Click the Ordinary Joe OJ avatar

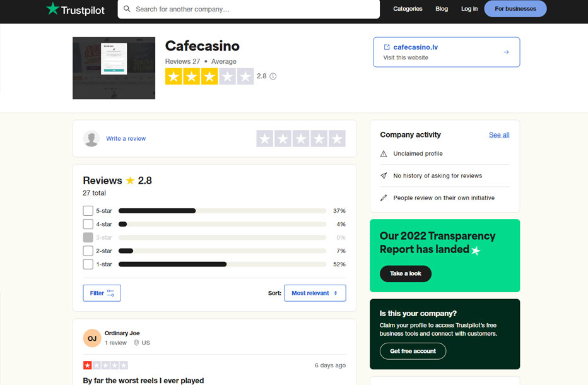pyautogui.click(x=92, y=338)
